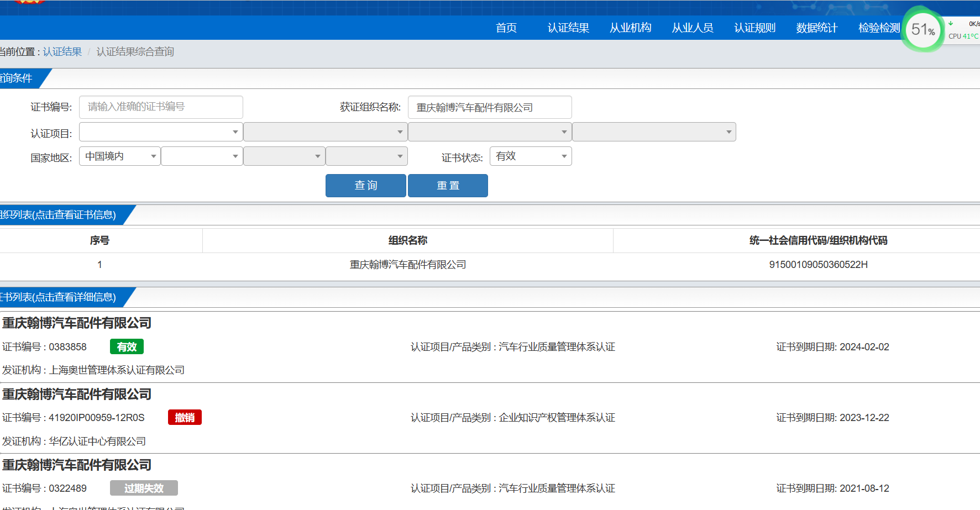Open the province dropdown next to 中国境内
Viewport: 980px width, 510px height.
(202, 156)
